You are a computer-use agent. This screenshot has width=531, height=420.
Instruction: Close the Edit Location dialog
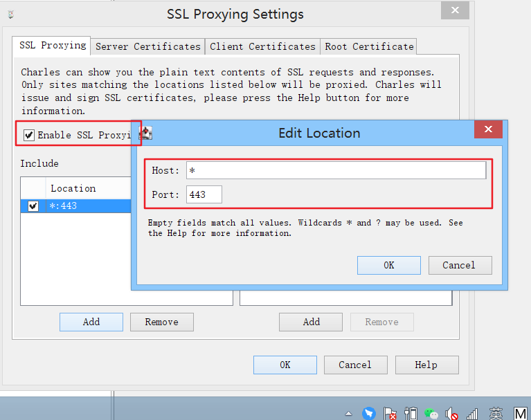(x=488, y=129)
